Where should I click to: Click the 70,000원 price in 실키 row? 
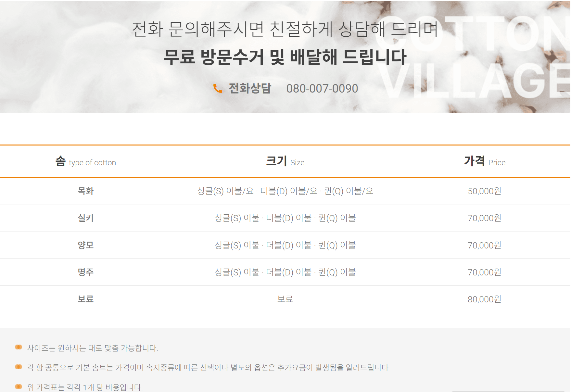(x=485, y=218)
